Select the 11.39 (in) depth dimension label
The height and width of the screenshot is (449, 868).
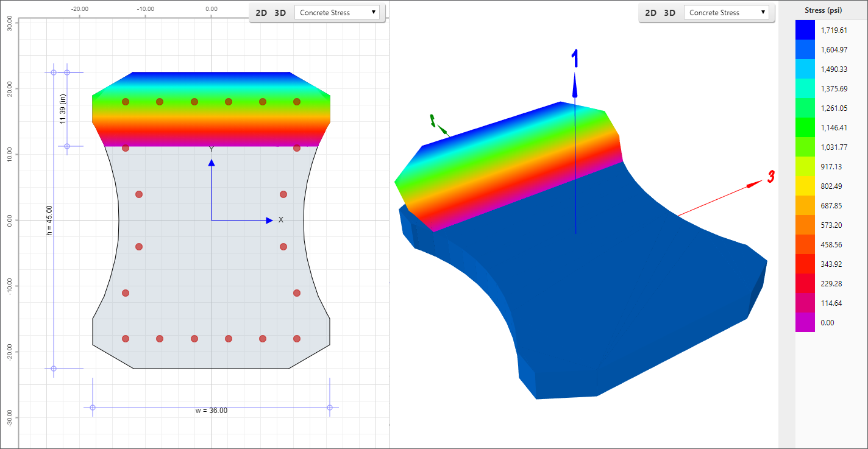63,109
